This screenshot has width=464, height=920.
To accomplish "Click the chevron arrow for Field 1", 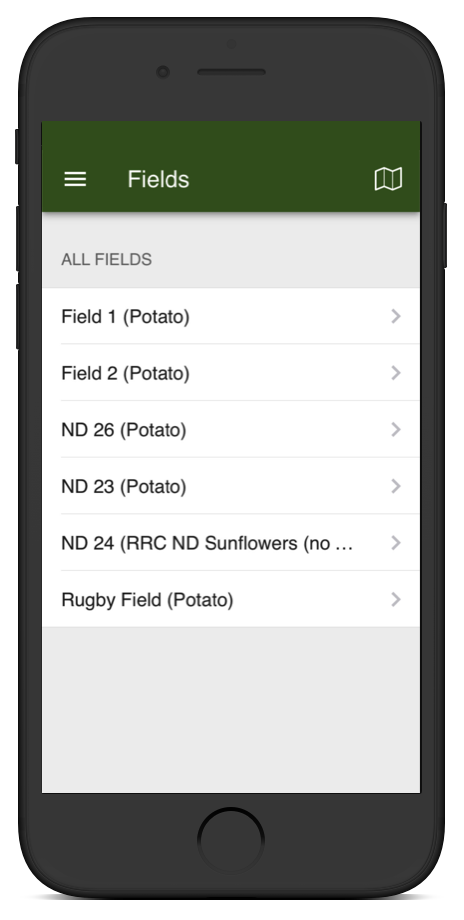I will [x=396, y=316].
